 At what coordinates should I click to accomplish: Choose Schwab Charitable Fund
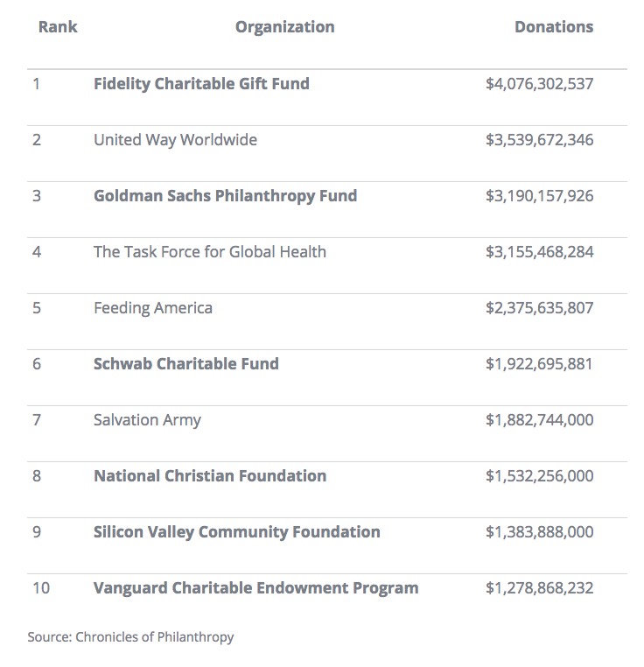point(185,364)
